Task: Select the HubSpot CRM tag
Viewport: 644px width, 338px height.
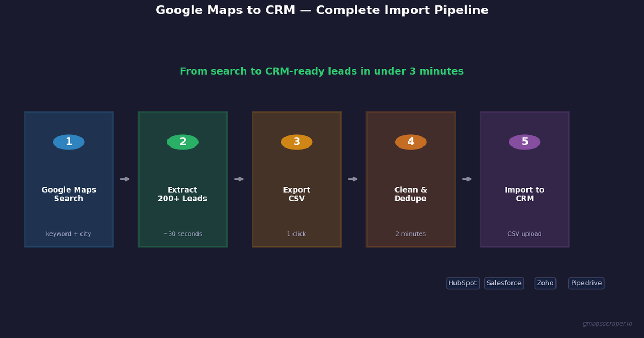Action: [x=463, y=283]
